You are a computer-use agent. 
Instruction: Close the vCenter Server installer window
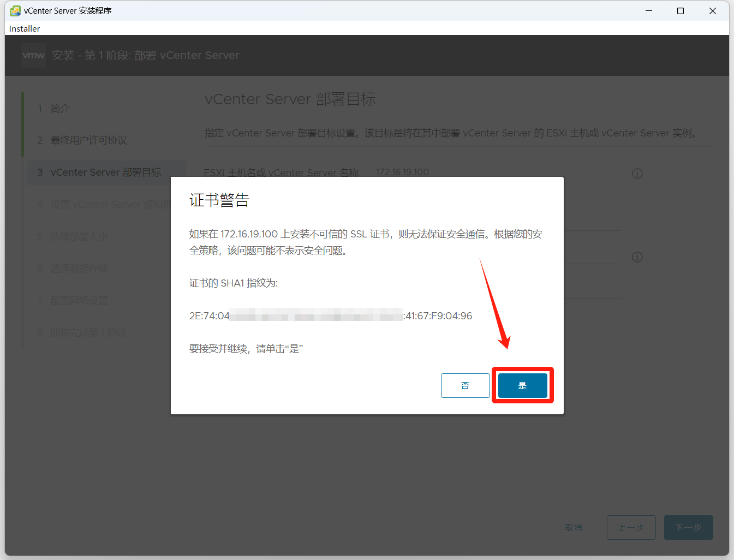click(712, 11)
